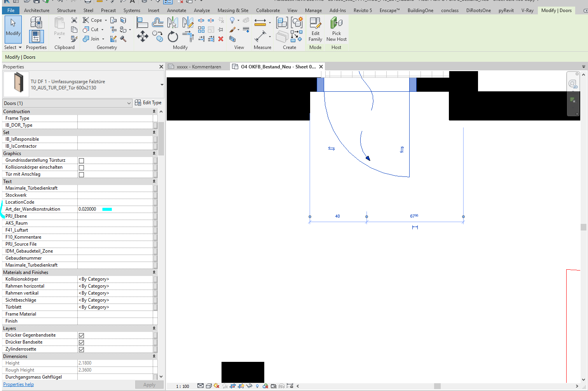Select the Move tool
Viewport: 588px width, 391px height.
tap(142, 37)
